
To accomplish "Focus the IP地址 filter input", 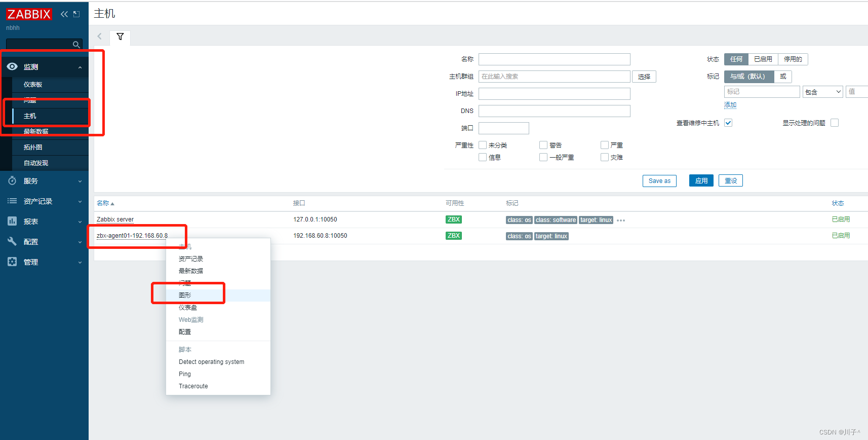I will click(555, 94).
